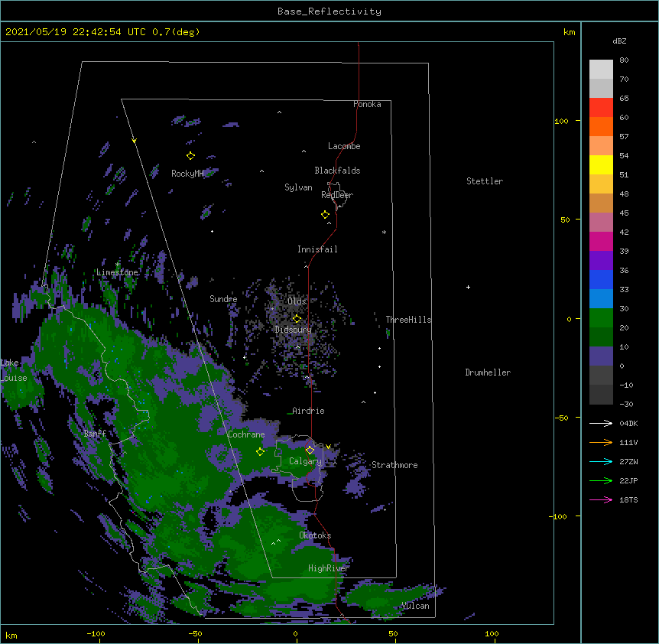Select the royal blue 36 dBZ swatch
The image size is (659, 644).
[x=601, y=279]
